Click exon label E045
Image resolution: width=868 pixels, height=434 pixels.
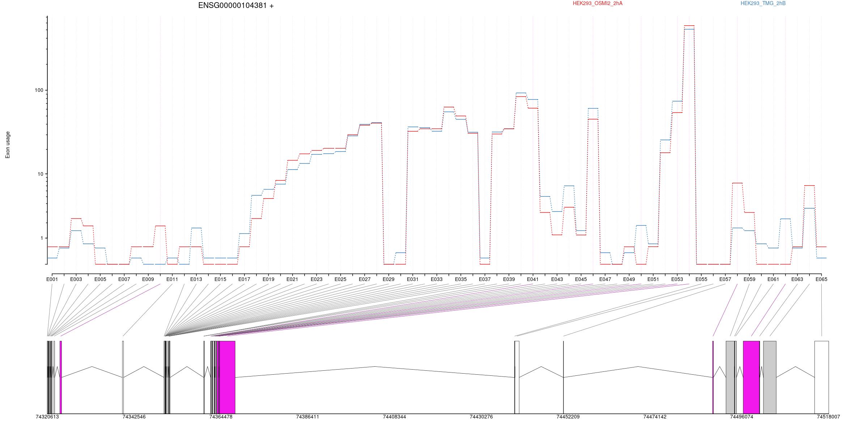(x=581, y=279)
